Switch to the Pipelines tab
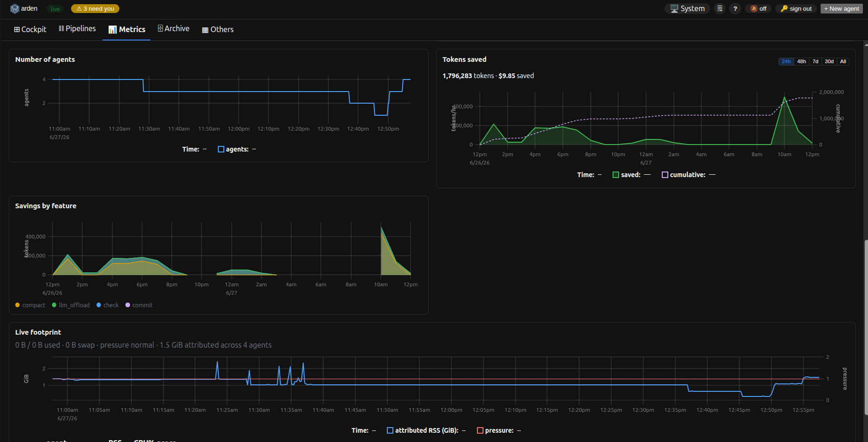This screenshot has height=442, width=868. tap(77, 29)
